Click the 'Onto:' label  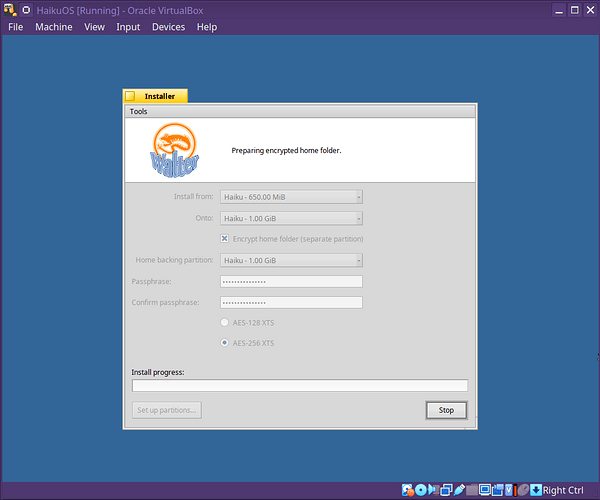[204, 218]
